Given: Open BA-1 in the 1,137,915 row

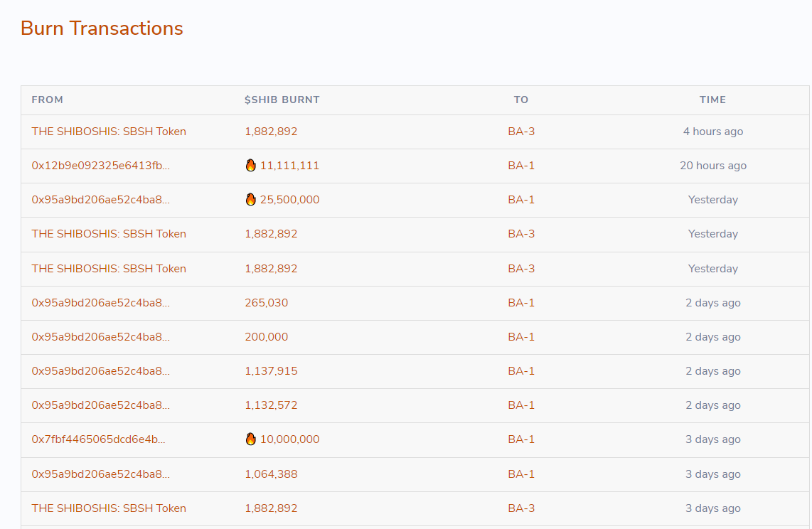Looking at the screenshot, I should (521, 371).
